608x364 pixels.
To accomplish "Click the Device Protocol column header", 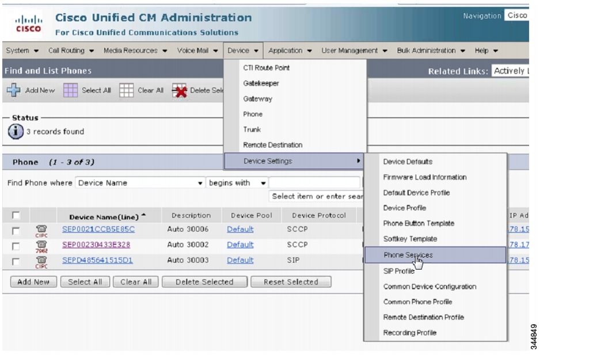I will 319,215.
